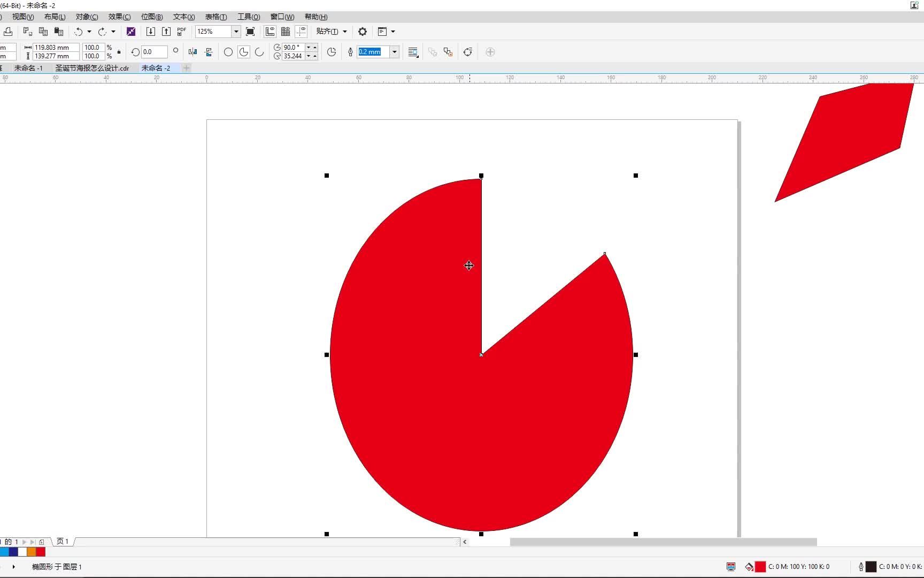Viewport: 924px width, 578px height.
Task: Select the 页 1 page tab
Action: pyautogui.click(x=63, y=542)
